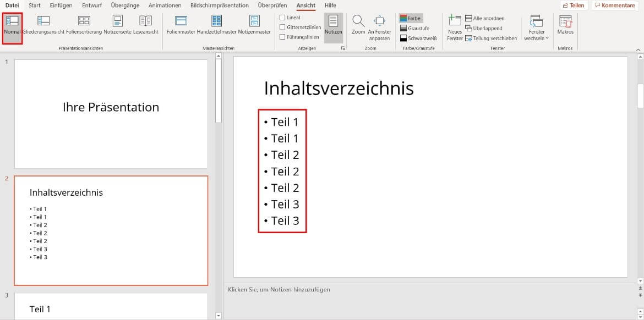
Task: Click Überlappend window arrangement
Action: (x=483, y=28)
